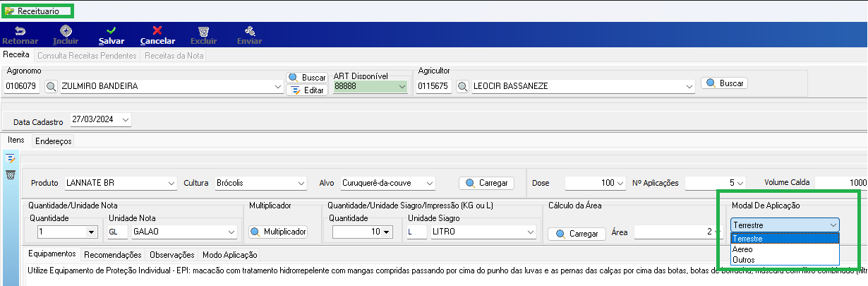
Task: Click the Incluir toolbar button
Action: pos(66,35)
